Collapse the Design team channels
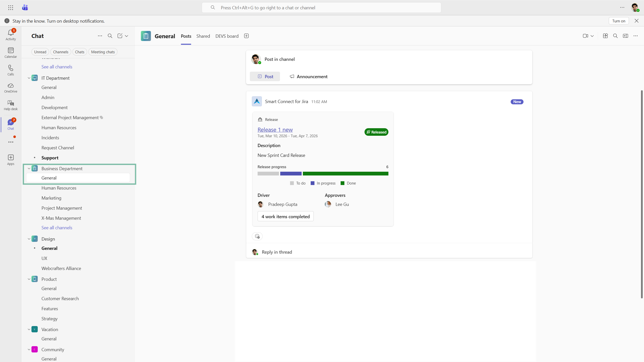This screenshot has height=362, width=644. pos(29,239)
